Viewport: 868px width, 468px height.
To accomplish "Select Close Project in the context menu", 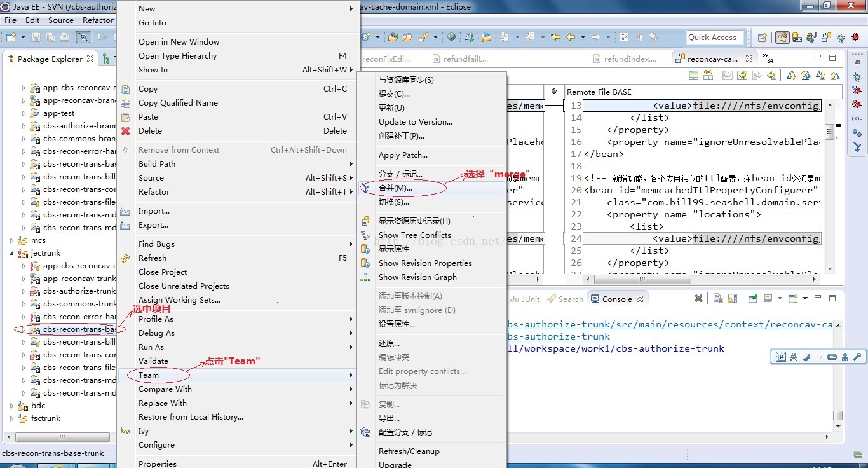I will [238, 272].
